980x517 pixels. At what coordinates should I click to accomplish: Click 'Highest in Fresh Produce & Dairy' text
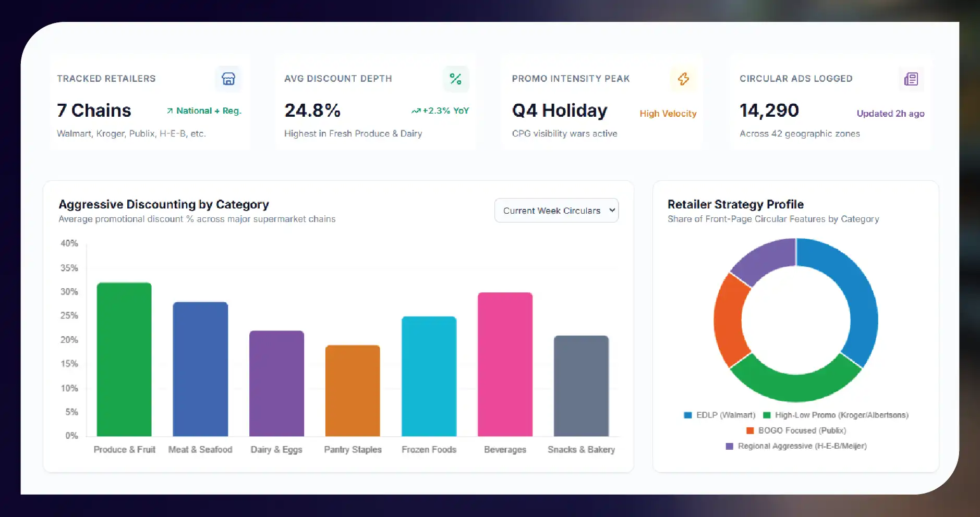point(353,134)
